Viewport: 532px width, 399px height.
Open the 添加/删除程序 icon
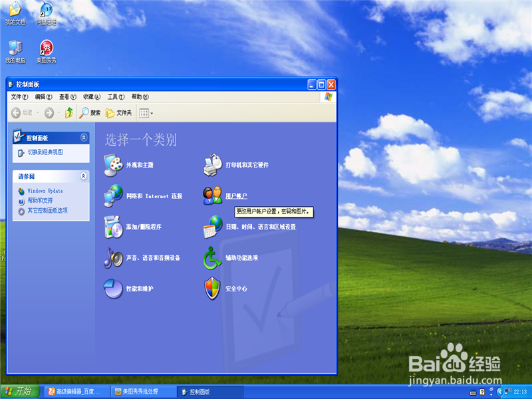113,227
